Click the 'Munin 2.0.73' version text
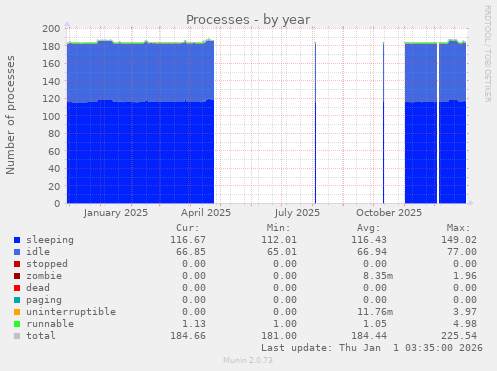The image size is (497, 371). tap(248, 360)
